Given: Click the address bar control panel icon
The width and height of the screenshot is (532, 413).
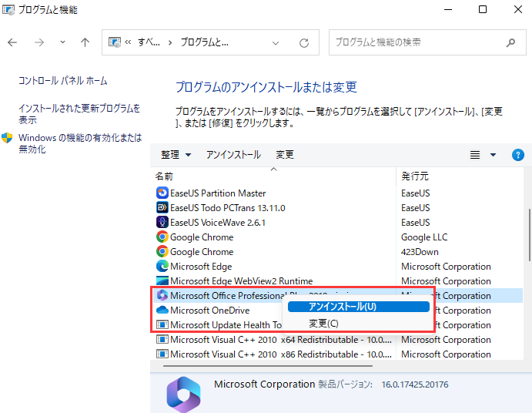Looking at the screenshot, I should click(x=115, y=42).
